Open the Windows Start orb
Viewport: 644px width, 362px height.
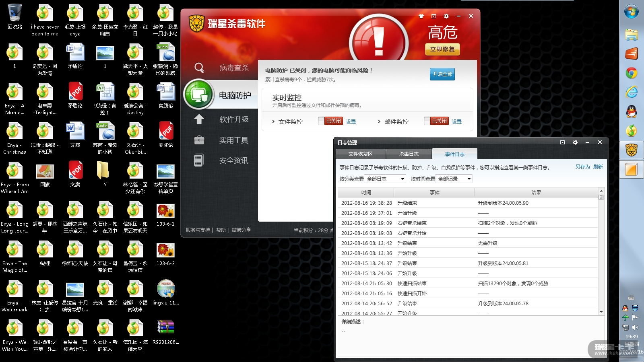[631, 12]
